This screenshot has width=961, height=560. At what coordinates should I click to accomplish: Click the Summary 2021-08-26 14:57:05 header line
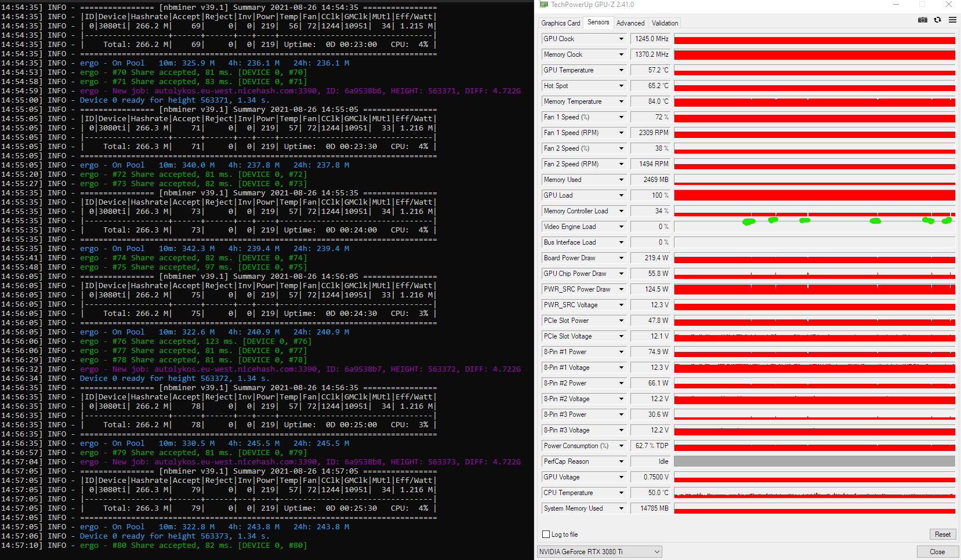[219, 471]
